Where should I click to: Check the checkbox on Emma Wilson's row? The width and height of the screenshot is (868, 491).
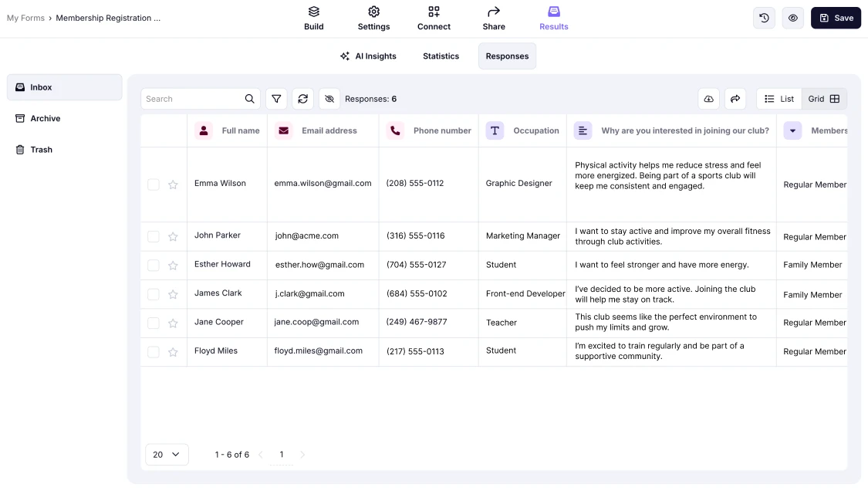tap(153, 184)
